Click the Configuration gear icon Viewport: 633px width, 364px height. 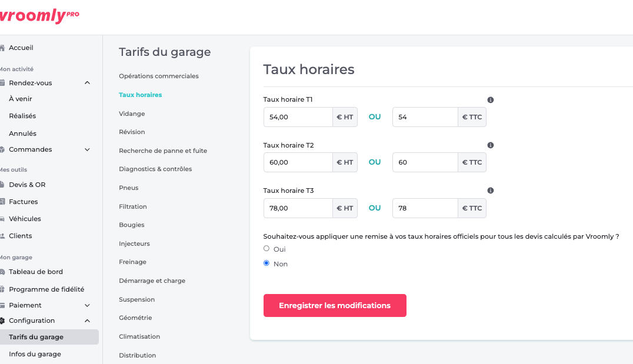coord(2,321)
